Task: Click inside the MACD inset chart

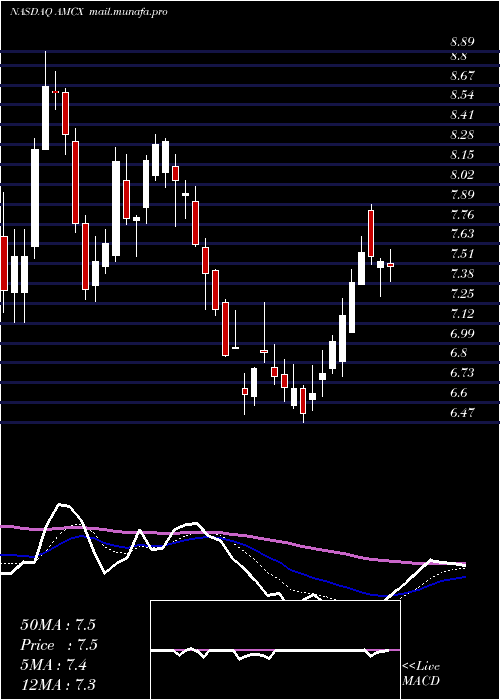Action: tap(275, 650)
